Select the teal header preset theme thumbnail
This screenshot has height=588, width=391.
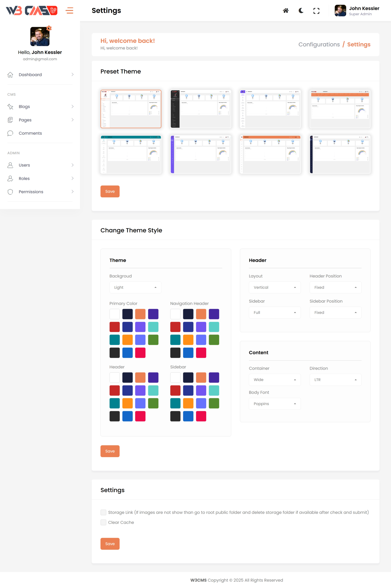[x=131, y=154]
